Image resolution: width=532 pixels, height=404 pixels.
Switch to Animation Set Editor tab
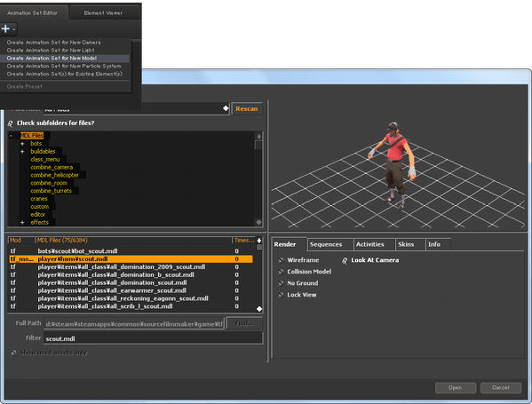click(33, 13)
